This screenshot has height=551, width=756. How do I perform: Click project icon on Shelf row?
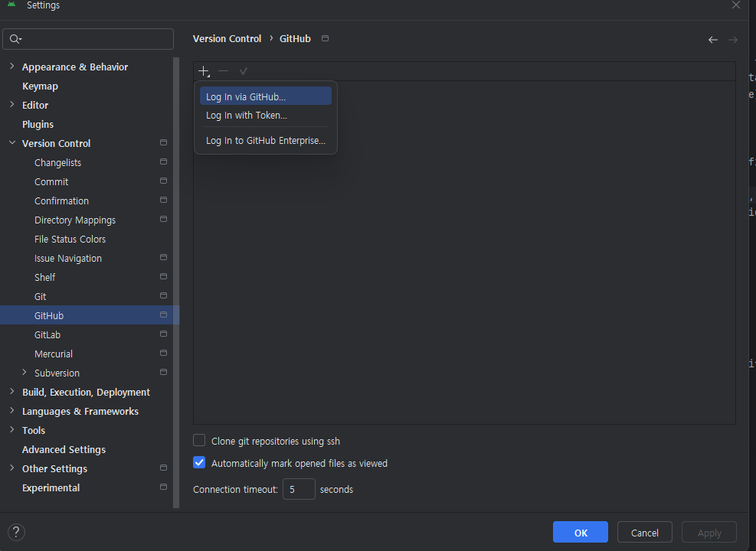click(x=163, y=277)
